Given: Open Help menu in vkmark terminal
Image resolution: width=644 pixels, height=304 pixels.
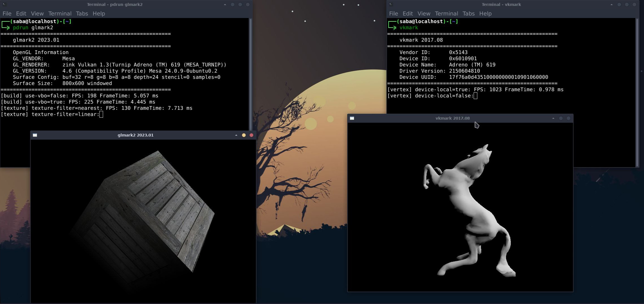Looking at the screenshot, I should click(485, 14).
